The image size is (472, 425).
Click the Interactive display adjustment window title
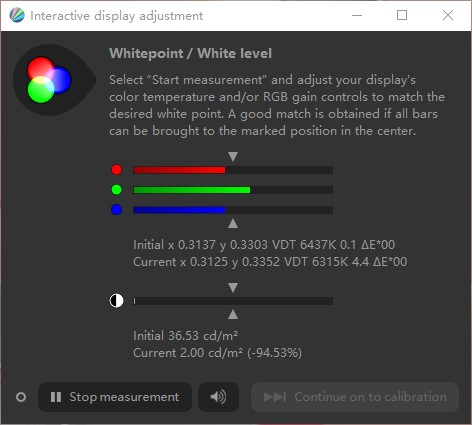pos(117,16)
